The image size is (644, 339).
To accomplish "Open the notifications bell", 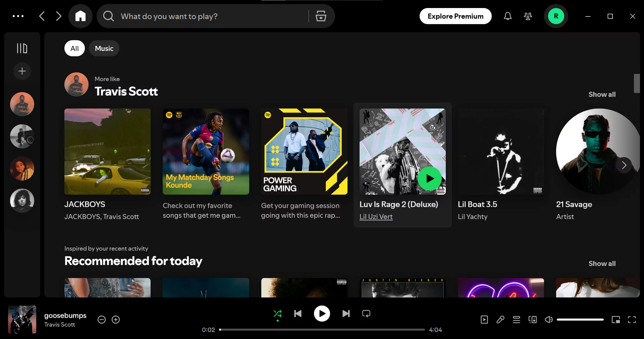I will point(508,16).
